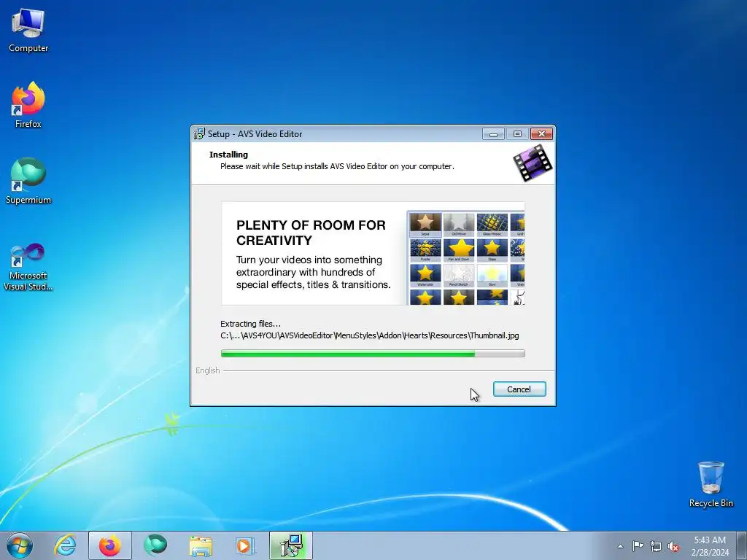Screen dimensions: 747x560
Task: Click the Old Movie effect thumbnail
Action: (x=459, y=225)
